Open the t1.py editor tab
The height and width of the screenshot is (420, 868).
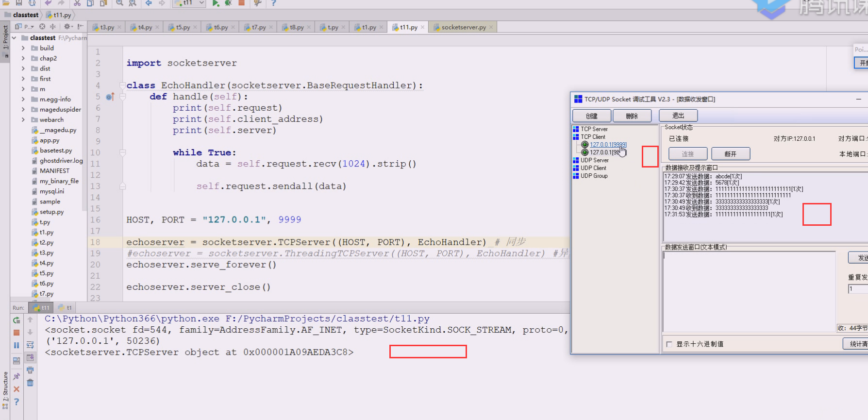369,27
